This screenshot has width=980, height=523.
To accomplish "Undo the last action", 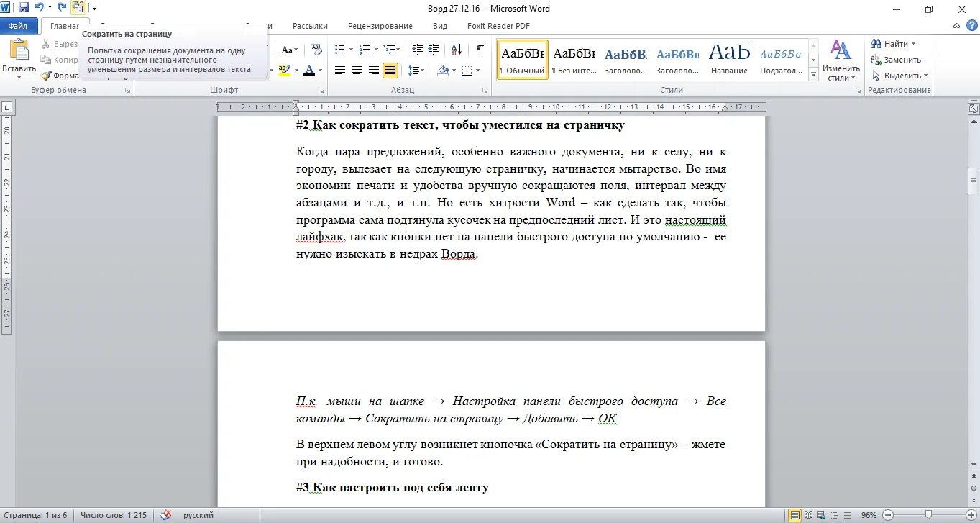I will coord(40,8).
